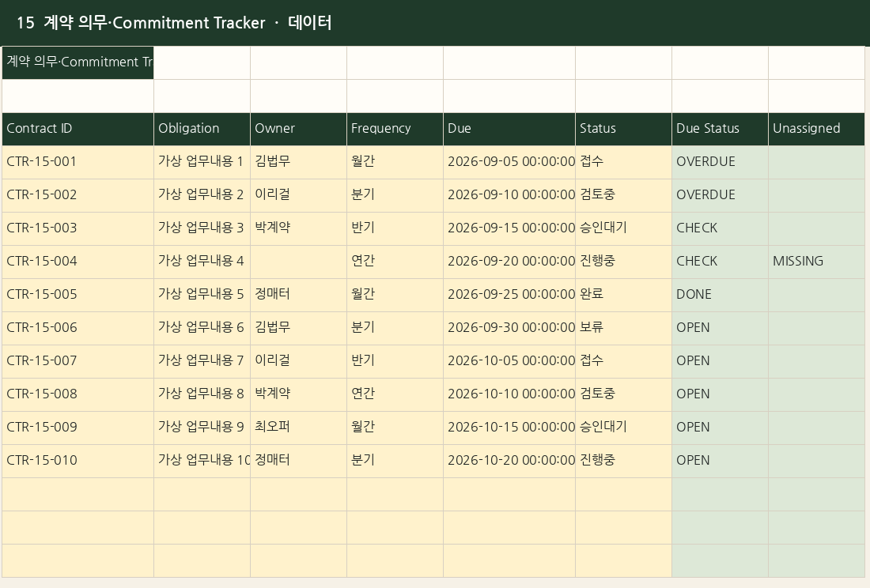Click the Frequency column header

[395, 129]
